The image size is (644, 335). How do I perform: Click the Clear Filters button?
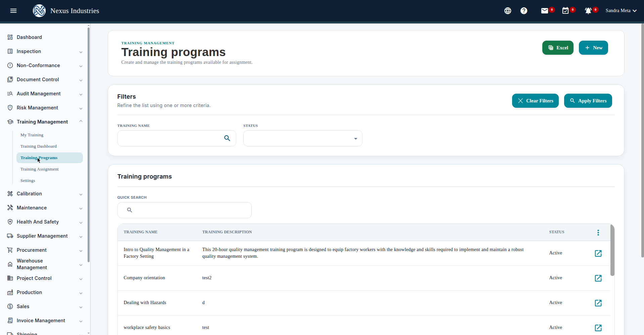(x=535, y=101)
